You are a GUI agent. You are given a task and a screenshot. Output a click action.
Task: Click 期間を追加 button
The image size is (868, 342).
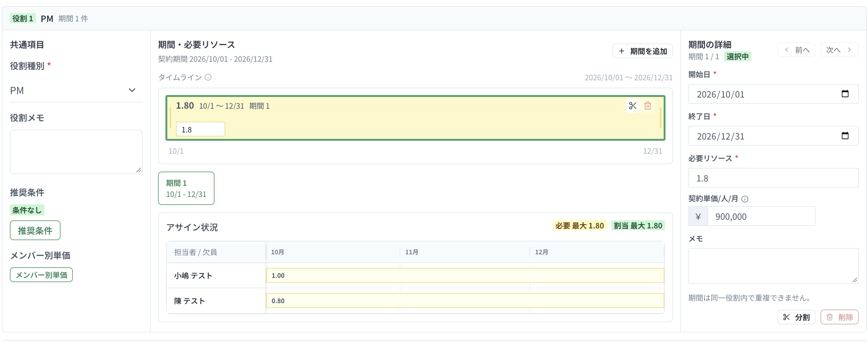pyautogui.click(x=642, y=51)
